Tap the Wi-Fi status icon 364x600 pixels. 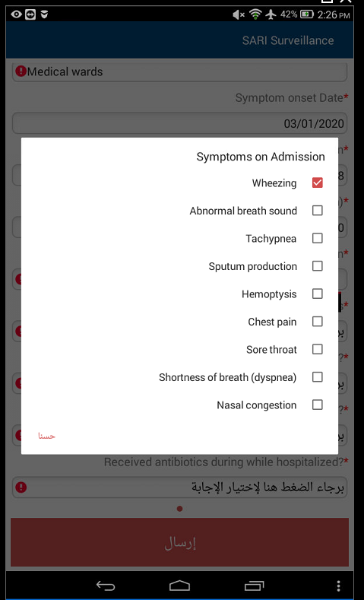[x=255, y=14]
